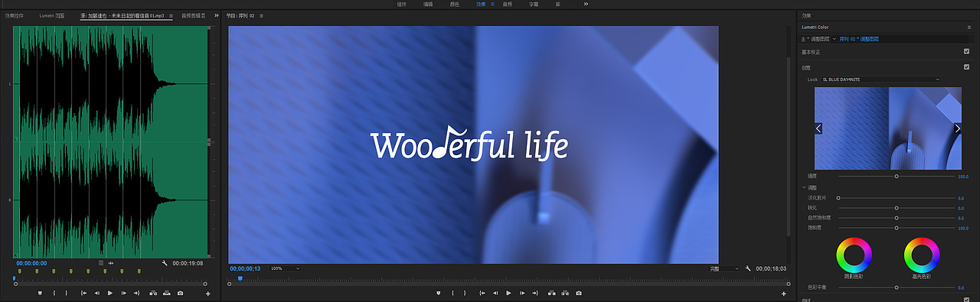Image resolution: width=980 pixels, height=302 pixels.
Task: Step forward one frame in Source monitor
Action: point(124,293)
